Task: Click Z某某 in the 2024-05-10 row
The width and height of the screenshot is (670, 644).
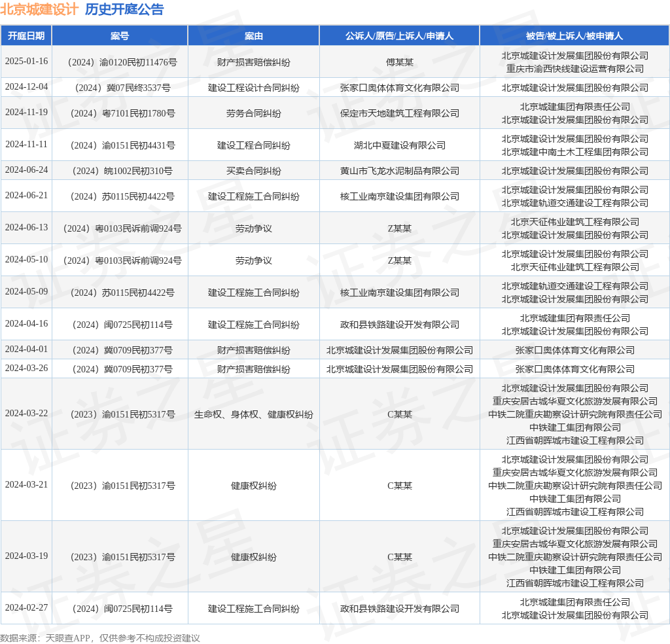Action: tap(400, 260)
